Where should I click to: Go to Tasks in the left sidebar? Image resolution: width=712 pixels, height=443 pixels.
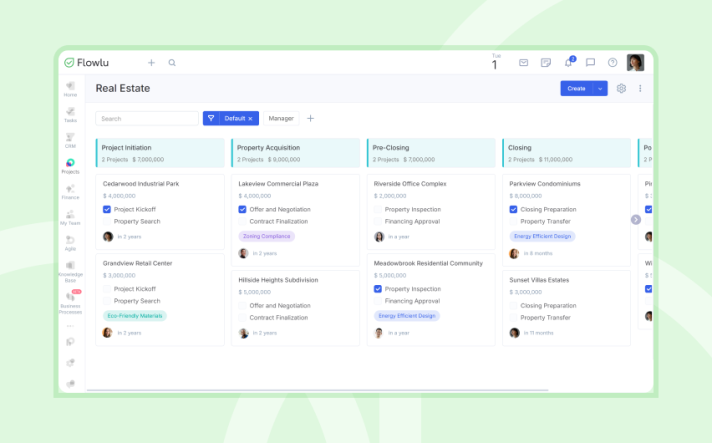pos(70,113)
